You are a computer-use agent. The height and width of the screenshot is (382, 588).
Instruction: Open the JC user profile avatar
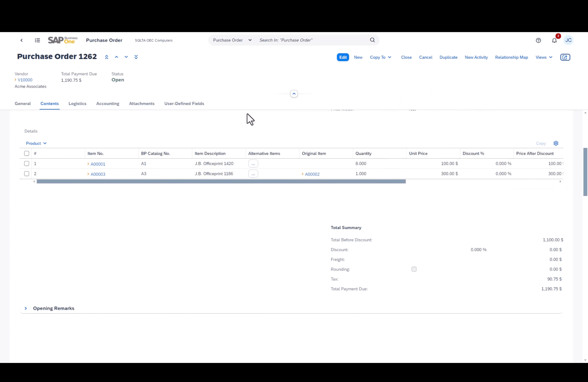click(x=568, y=40)
